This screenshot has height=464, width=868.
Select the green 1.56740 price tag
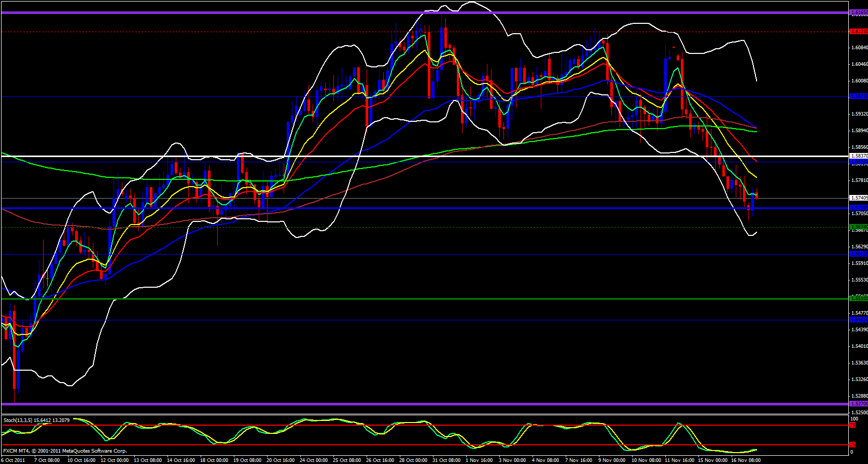point(858,227)
